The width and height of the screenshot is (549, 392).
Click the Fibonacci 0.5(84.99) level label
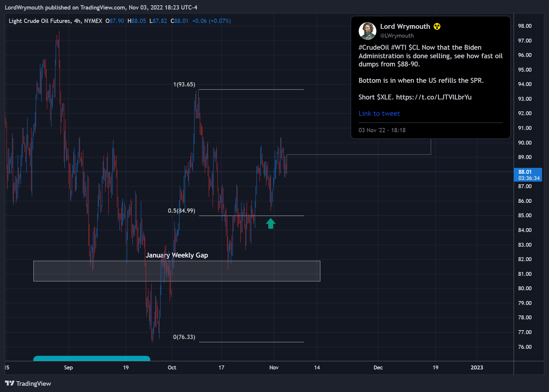(x=181, y=211)
